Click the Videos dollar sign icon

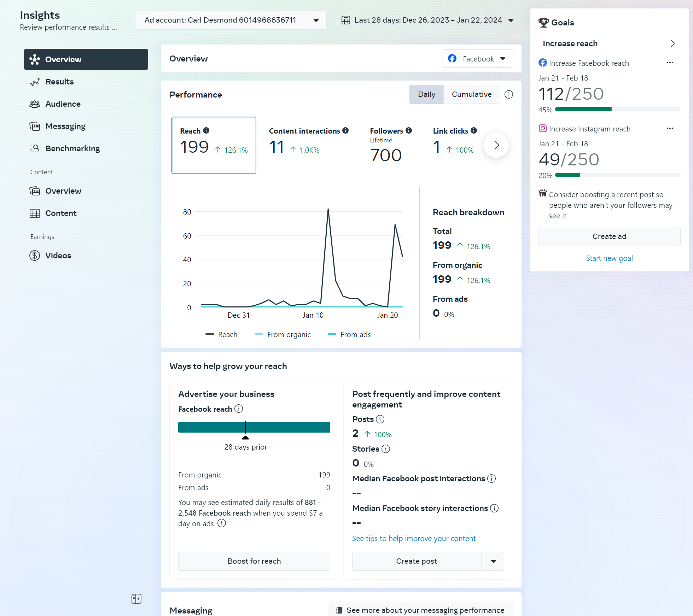[x=35, y=256]
